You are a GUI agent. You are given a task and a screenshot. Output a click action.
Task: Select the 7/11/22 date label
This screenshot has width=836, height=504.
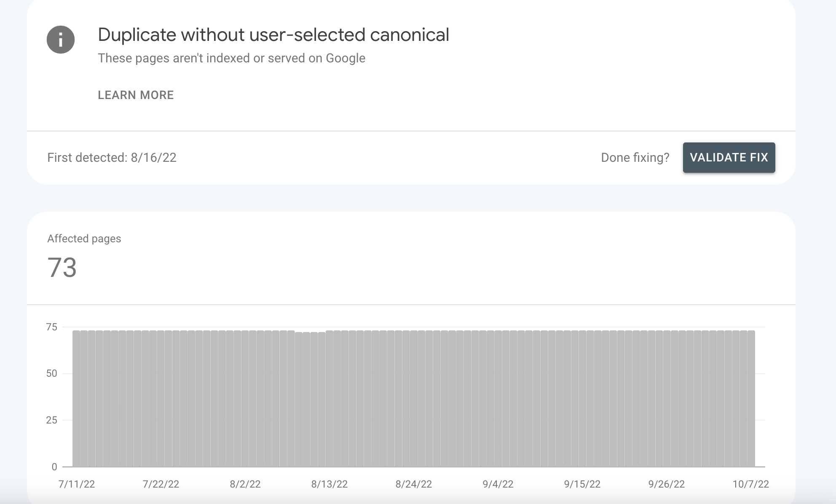pyautogui.click(x=77, y=484)
